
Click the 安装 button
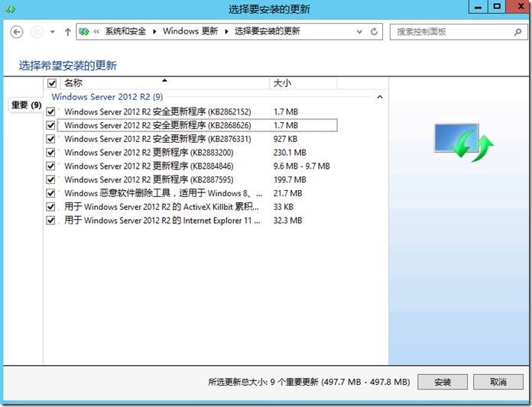coord(443,382)
